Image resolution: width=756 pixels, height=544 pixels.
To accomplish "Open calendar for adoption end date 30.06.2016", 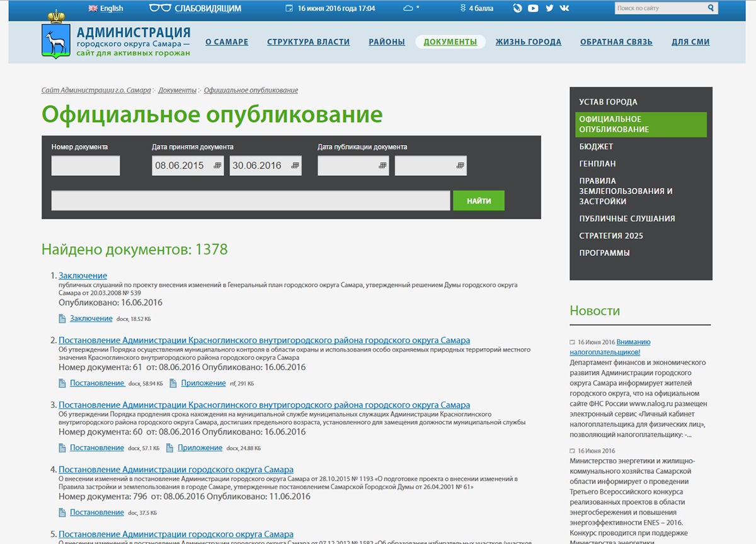I will tap(295, 165).
